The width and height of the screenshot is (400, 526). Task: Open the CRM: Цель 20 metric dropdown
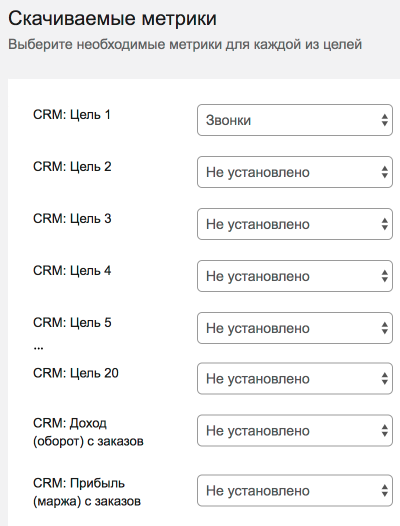[x=295, y=378]
